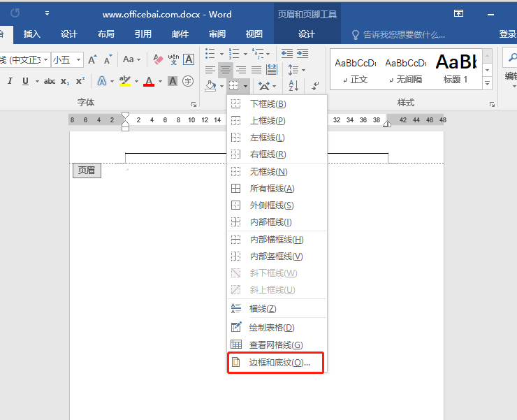The image size is (517, 420).
Task: Expand the styles gallery more arrow
Action: pos(488,83)
